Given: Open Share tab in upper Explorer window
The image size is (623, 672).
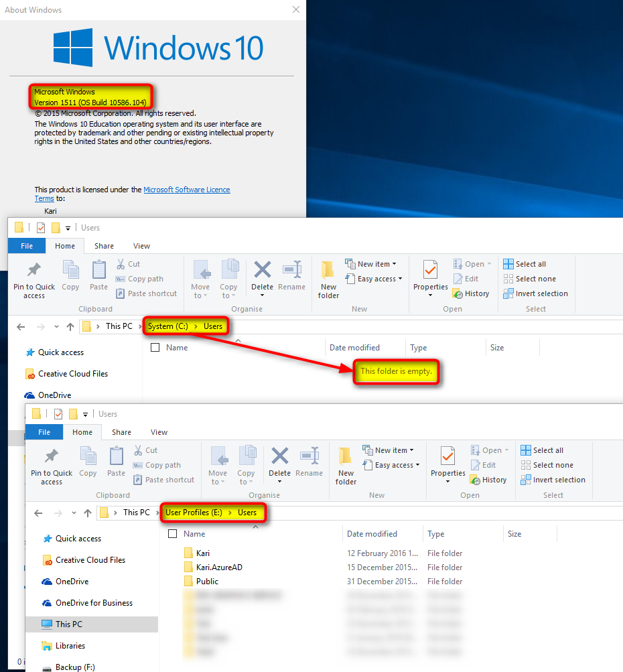Looking at the screenshot, I should (x=104, y=246).
